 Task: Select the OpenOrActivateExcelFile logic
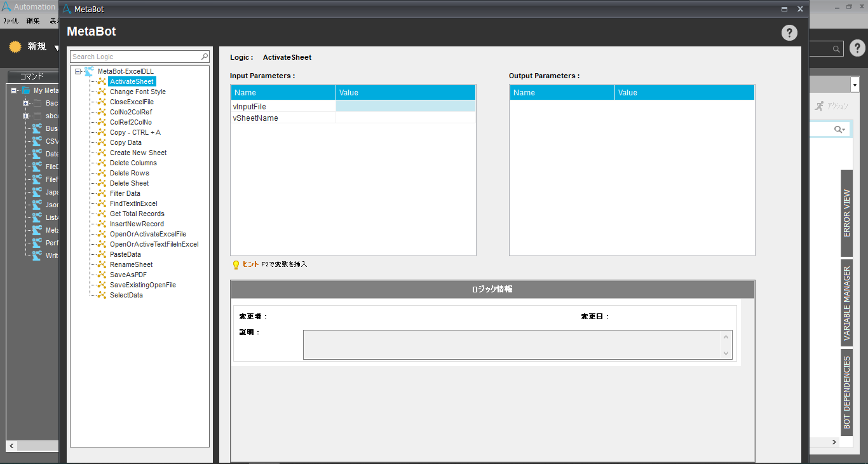[148, 234]
